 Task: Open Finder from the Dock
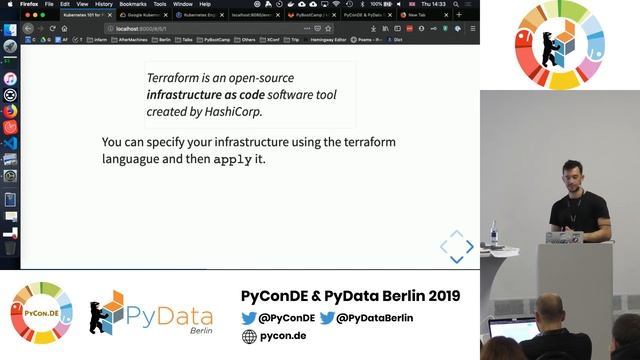point(10,30)
